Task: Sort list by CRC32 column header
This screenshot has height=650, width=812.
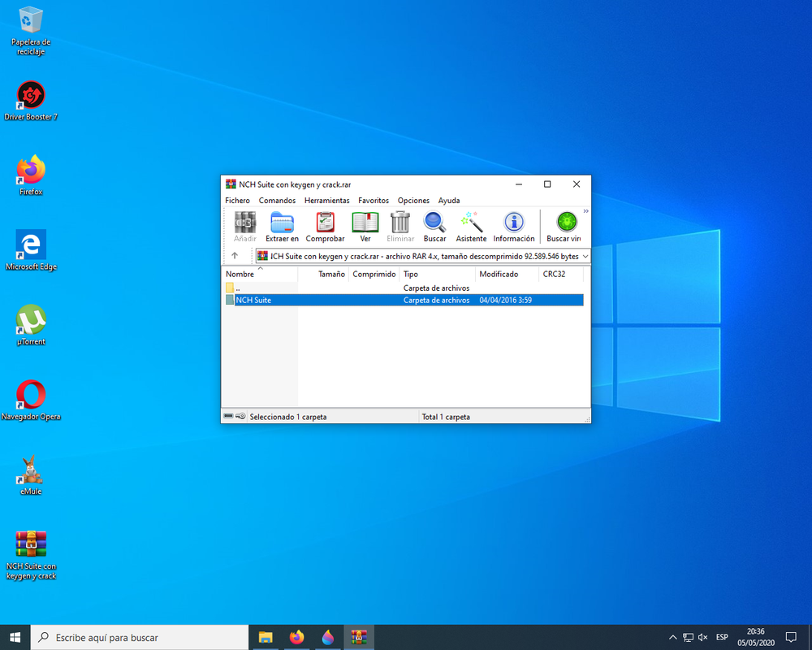Action: (561, 274)
